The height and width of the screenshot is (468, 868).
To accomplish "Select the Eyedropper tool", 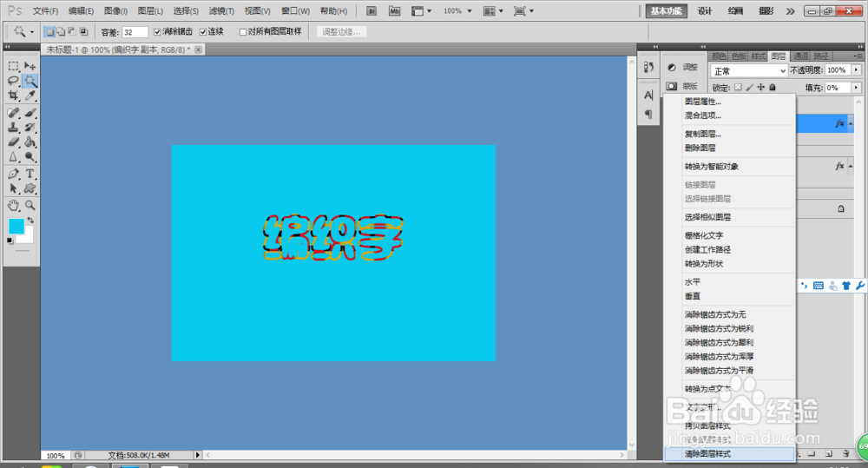I will 30,96.
